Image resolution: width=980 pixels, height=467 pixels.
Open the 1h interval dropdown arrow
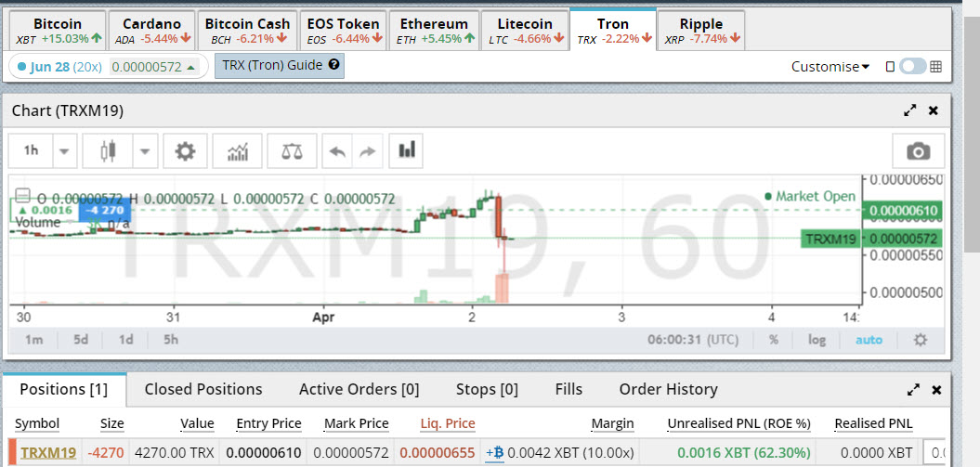(65, 150)
